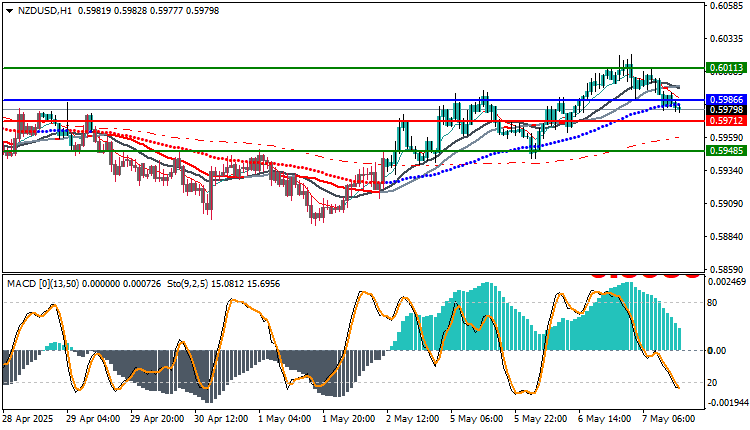Click the 0.58840 price scale value
The width and height of the screenshot is (750, 430).
(727, 237)
